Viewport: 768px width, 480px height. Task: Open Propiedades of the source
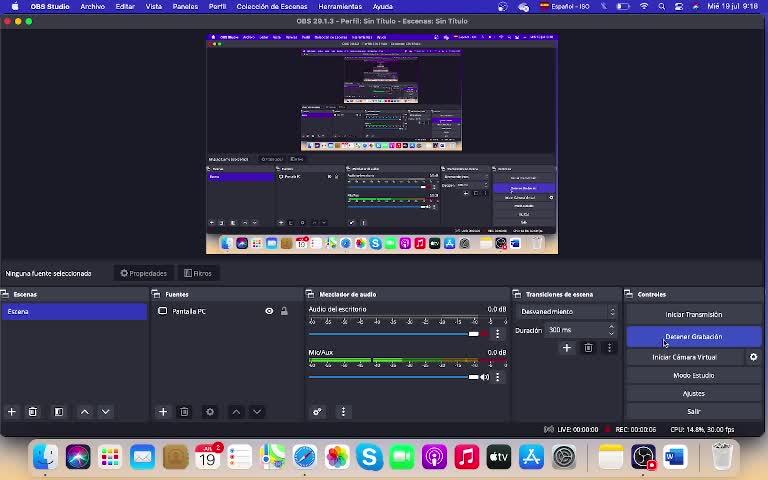point(144,273)
